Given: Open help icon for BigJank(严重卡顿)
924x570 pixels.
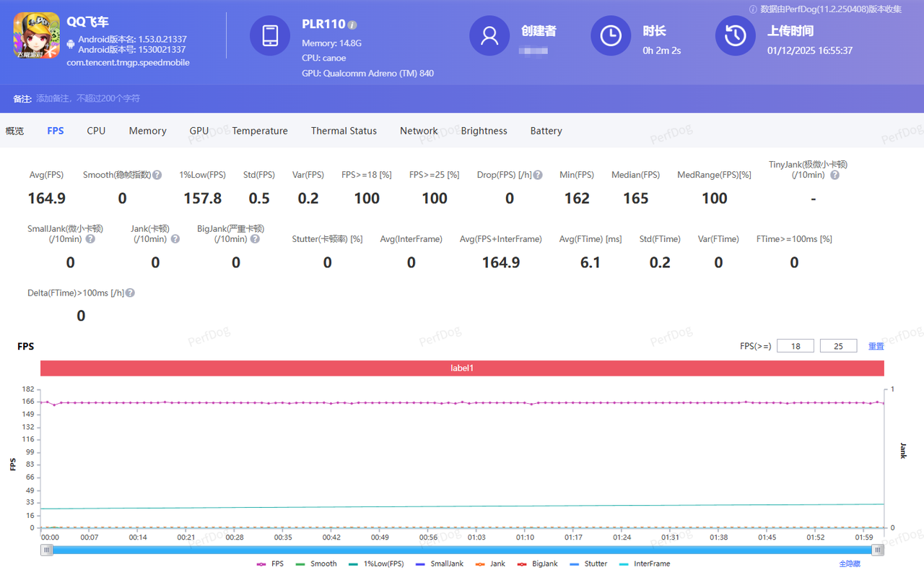Looking at the screenshot, I should click(x=256, y=239).
